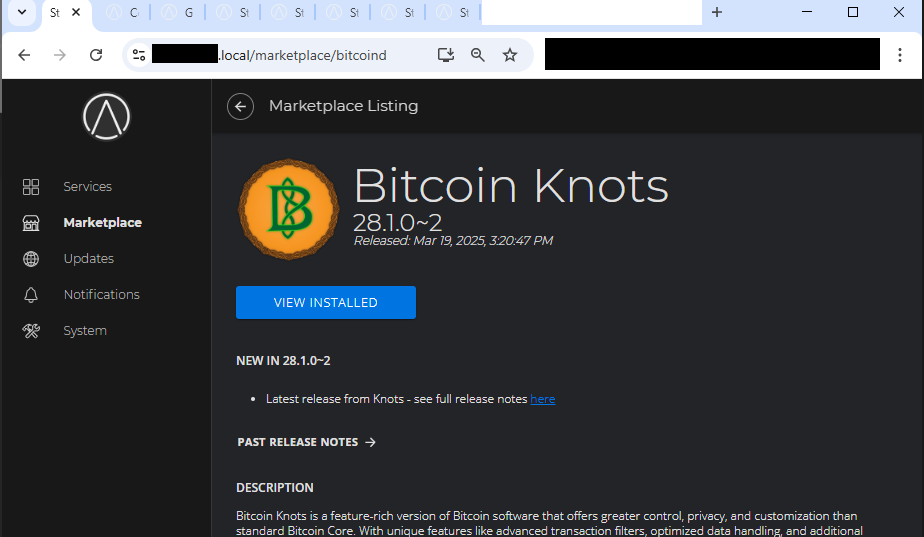Click the Marketplace storefront icon
This screenshot has height=537, width=924.
coord(31,223)
